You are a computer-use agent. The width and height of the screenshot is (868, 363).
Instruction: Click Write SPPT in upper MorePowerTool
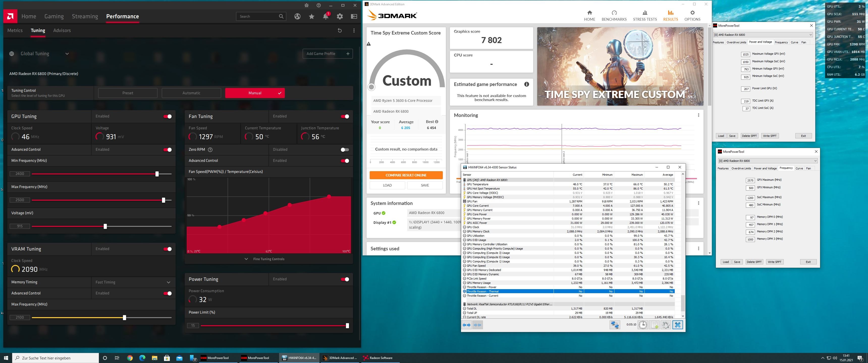click(770, 136)
